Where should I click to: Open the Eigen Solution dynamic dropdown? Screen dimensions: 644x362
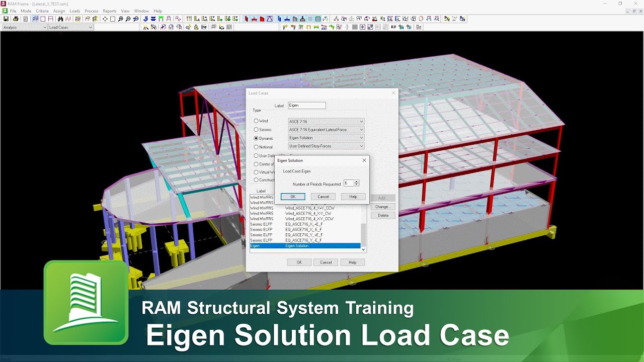coord(326,138)
